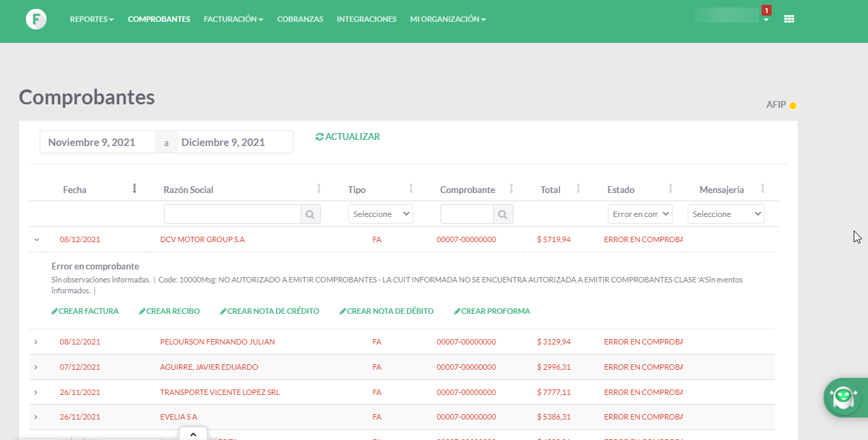Click the green F logo icon
The image size is (868, 440).
(36, 19)
